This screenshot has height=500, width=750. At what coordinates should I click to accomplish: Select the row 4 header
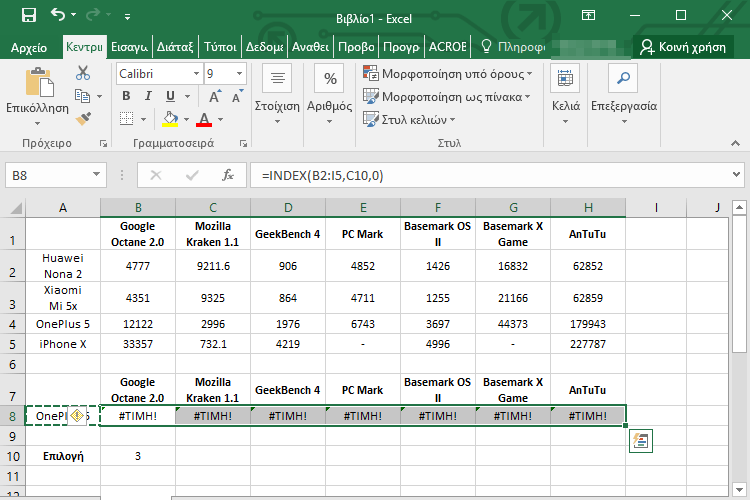(x=12, y=324)
